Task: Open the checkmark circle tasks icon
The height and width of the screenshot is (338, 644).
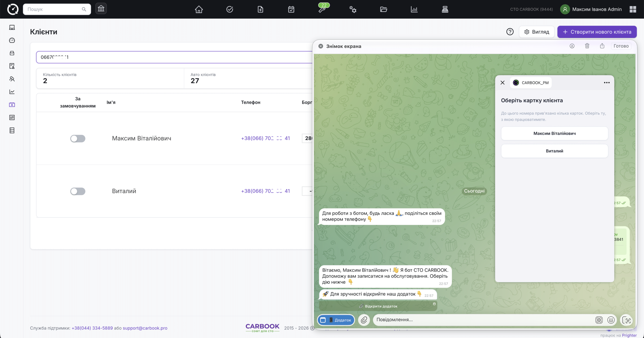Action: click(x=230, y=10)
